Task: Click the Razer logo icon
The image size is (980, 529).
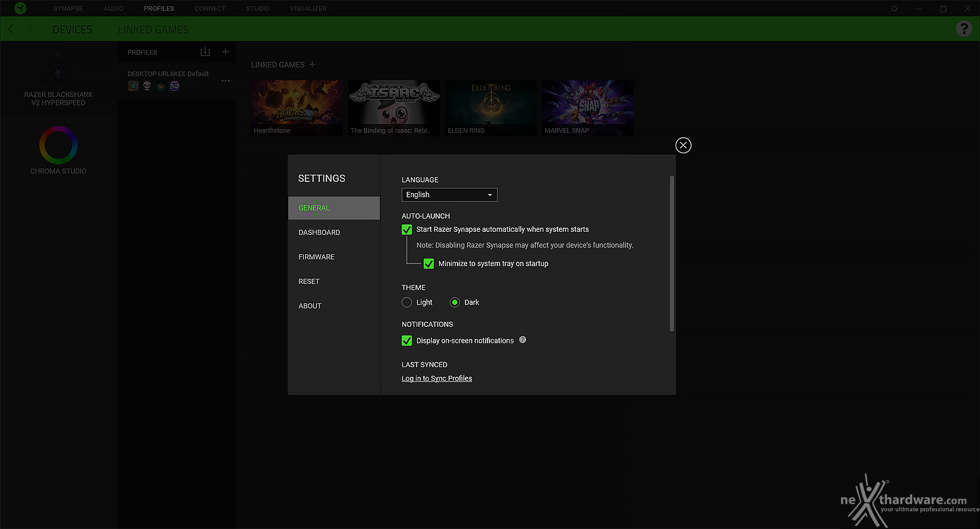Action: point(20,8)
